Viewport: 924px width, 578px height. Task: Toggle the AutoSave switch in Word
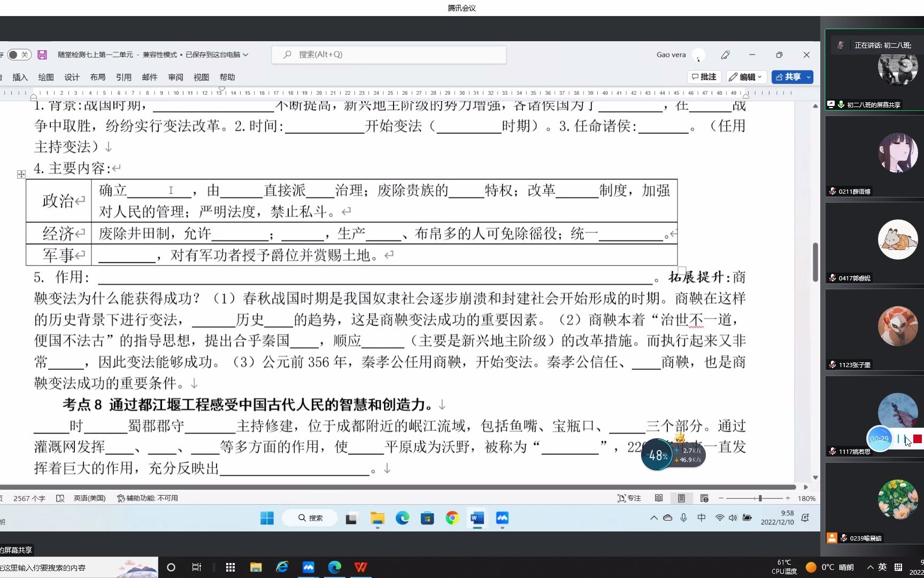click(19, 55)
